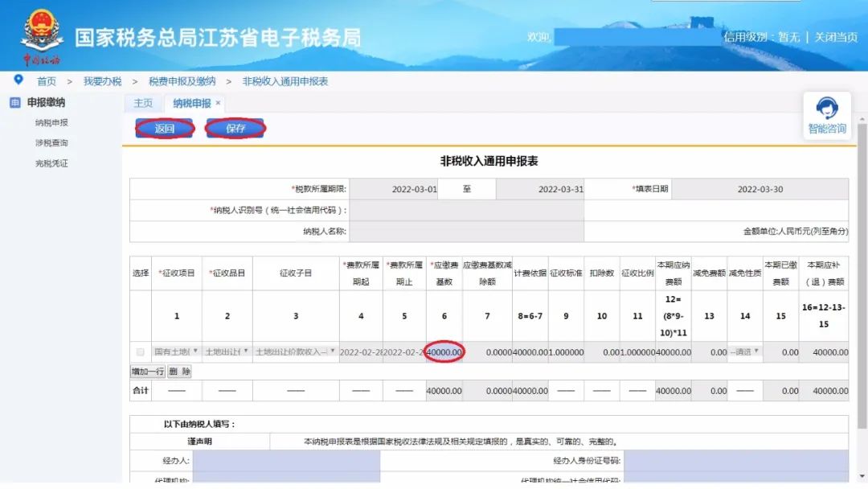
Task: Close the 纳税申报 tab with its x
Action: (218, 102)
